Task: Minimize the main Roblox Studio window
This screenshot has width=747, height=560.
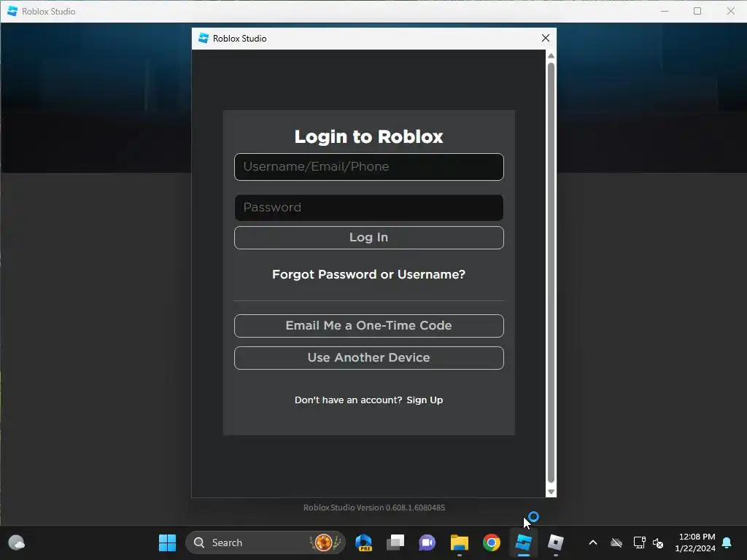Action: click(665, 11)
